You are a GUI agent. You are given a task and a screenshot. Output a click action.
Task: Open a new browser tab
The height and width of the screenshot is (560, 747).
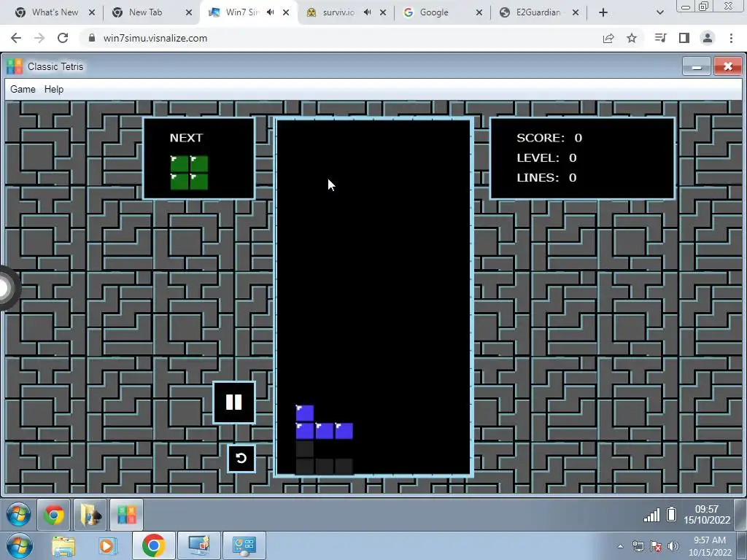coord(603,12)
